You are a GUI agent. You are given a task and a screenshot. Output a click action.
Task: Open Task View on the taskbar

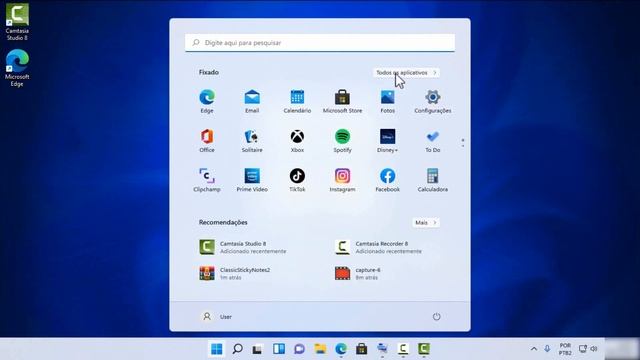[257, 349]
